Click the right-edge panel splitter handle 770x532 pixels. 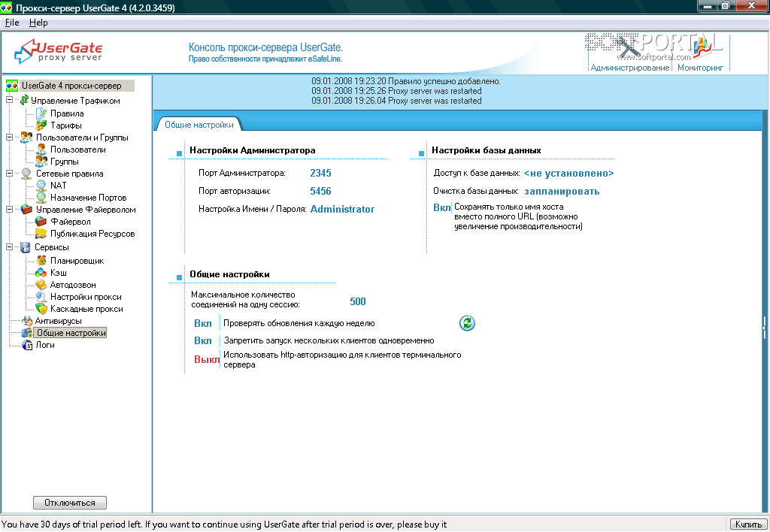[764, 326]
